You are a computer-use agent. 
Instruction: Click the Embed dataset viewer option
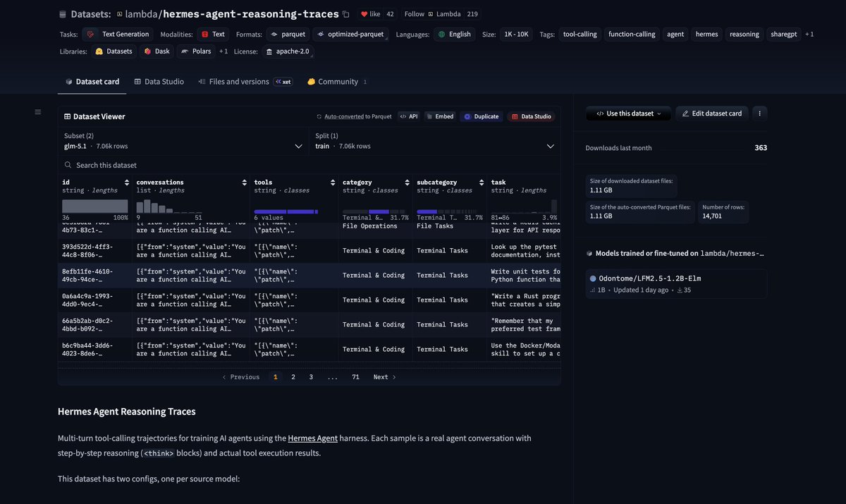click(x=440, y=116)
